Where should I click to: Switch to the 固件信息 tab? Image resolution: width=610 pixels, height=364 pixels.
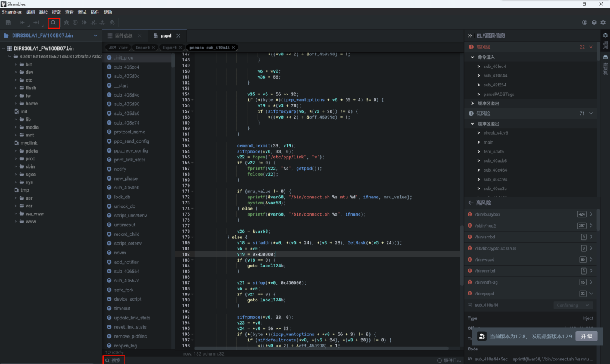123,36
